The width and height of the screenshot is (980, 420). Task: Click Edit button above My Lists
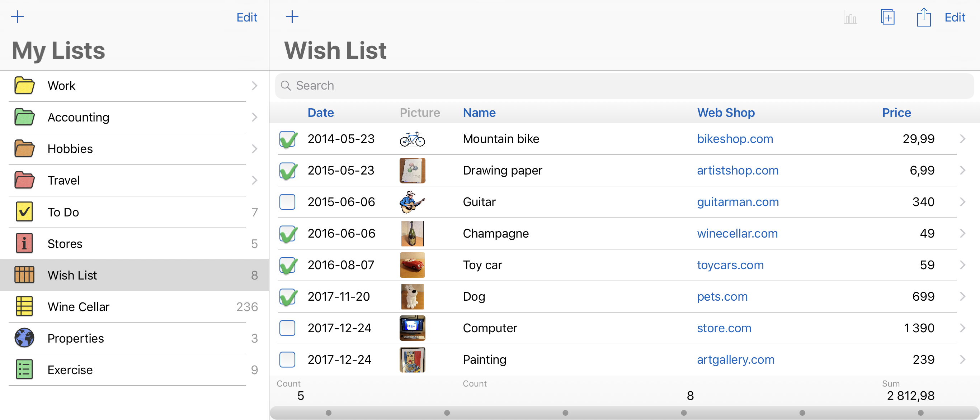coord(246,18)
